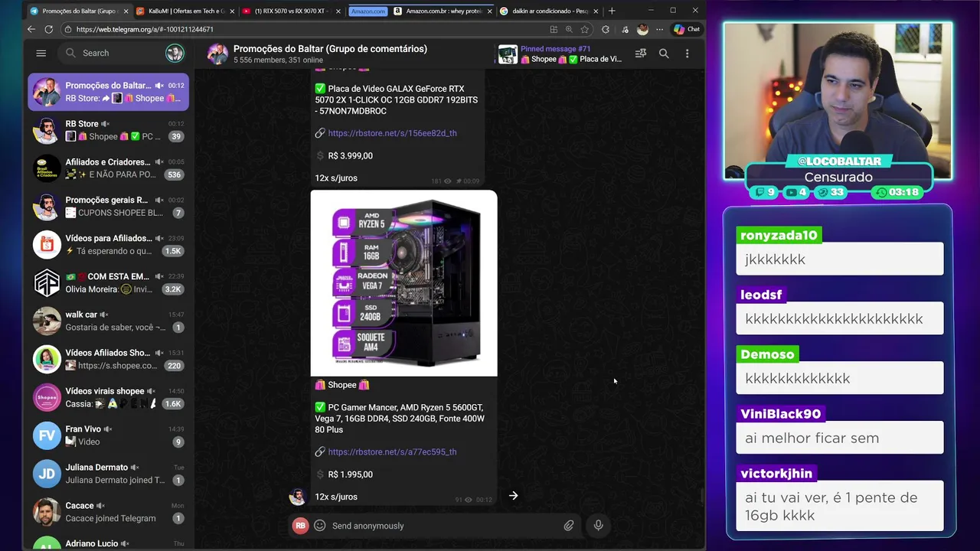Screen dimensions: 980x551
Task: Click the R$ 1.995,00 price text
Action: [351, 474]
